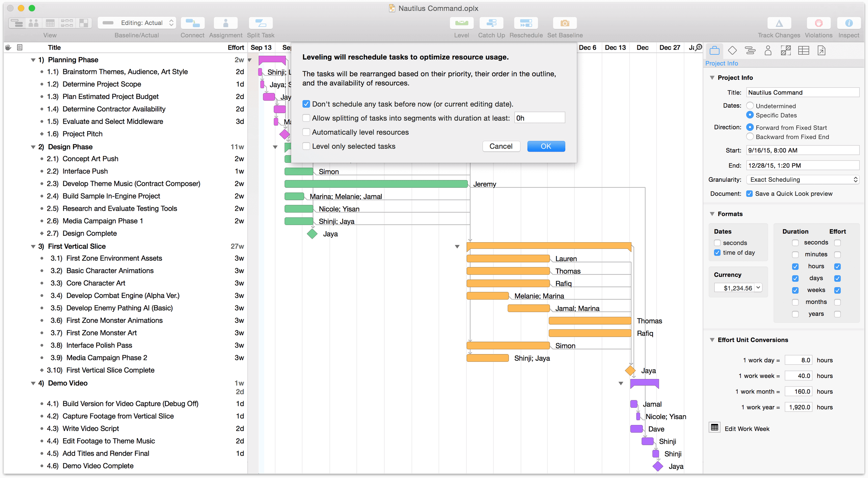
Task: Enable Level only selected tasks checkbox
Action: [x=306, y=146]
